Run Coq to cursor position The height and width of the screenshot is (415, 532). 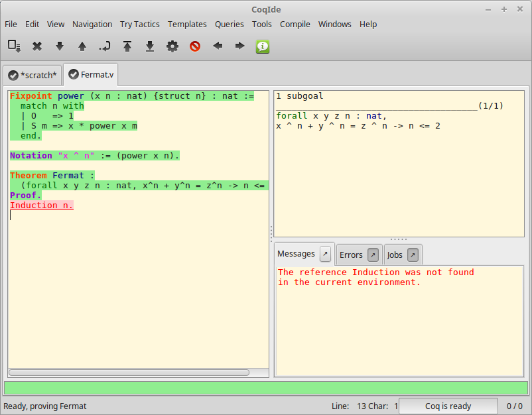pyautogui.click(x=104, y=46)
